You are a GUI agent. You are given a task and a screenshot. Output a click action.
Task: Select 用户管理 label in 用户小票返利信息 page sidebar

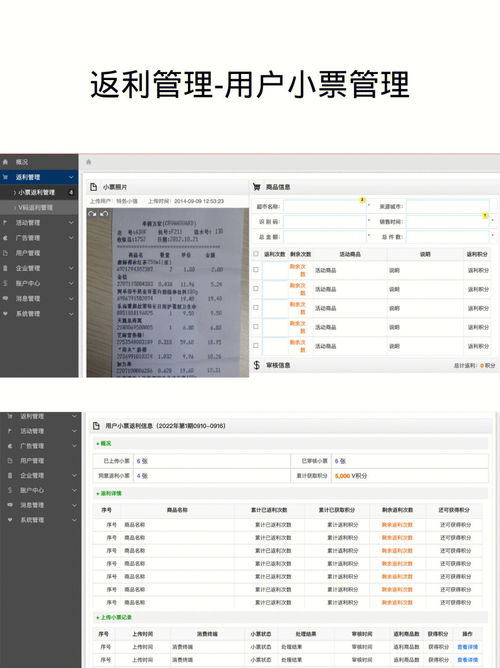32,461
